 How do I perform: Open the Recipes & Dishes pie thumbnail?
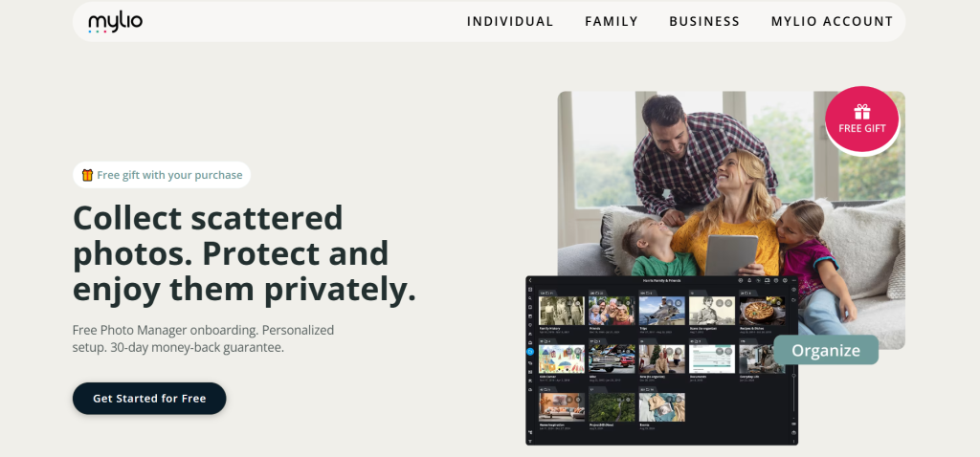(x=762, y=311)
